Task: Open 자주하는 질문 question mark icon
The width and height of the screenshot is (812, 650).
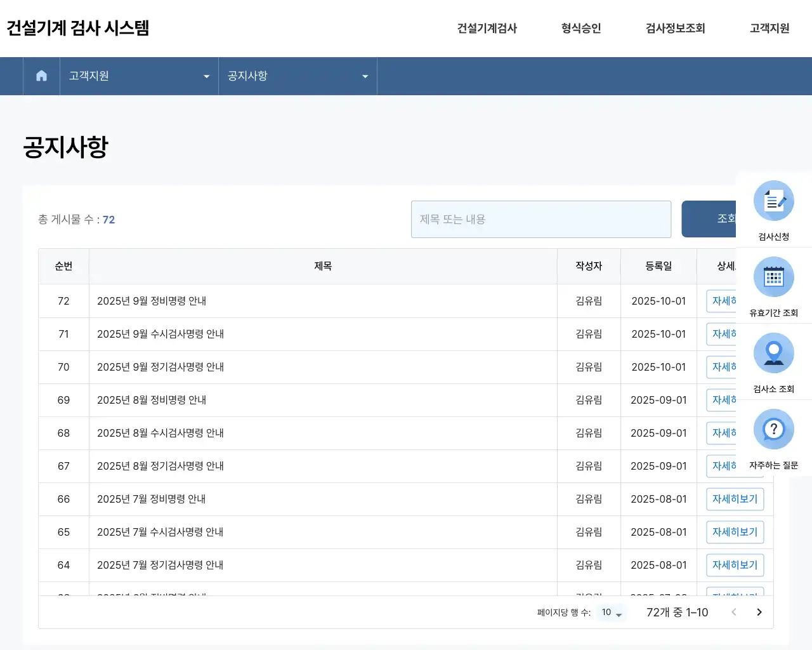Action: tap(773, 429)
